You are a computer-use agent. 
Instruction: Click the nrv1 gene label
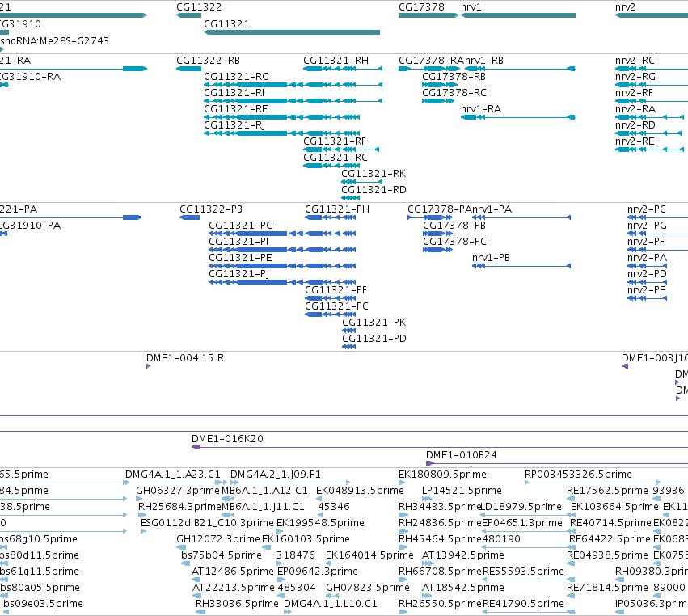[471, 7]
